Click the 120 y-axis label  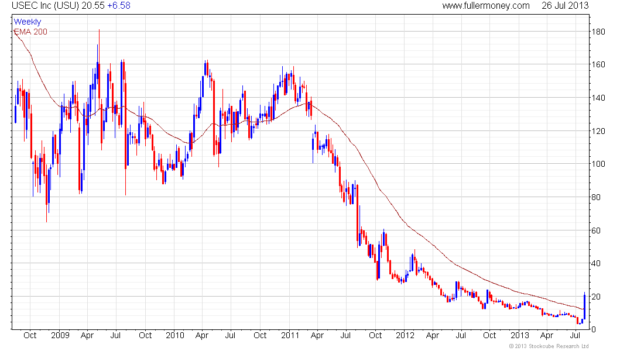point(598,131)
